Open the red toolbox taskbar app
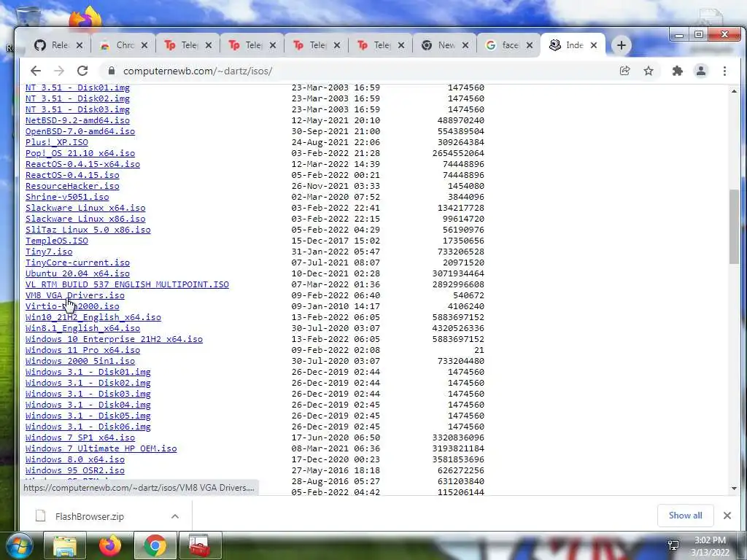This screenshot has height=560, width=747. click(x=200, y=545)
